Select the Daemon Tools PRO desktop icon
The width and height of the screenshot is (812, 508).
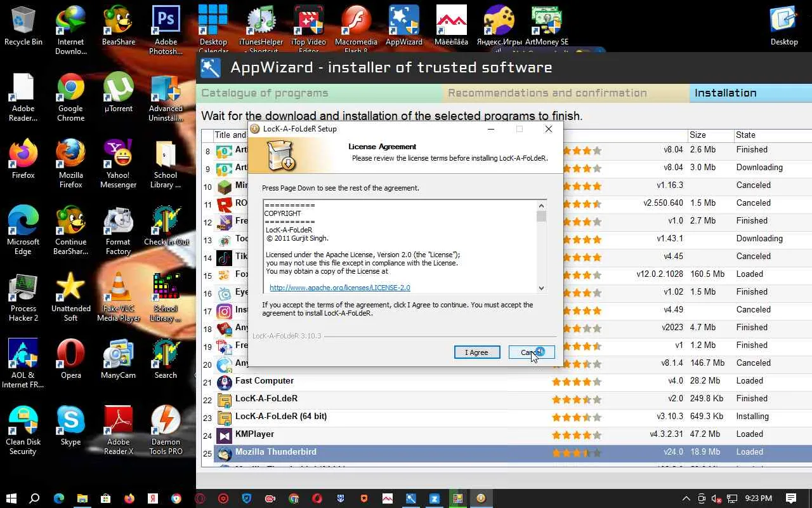coord(166,431)
